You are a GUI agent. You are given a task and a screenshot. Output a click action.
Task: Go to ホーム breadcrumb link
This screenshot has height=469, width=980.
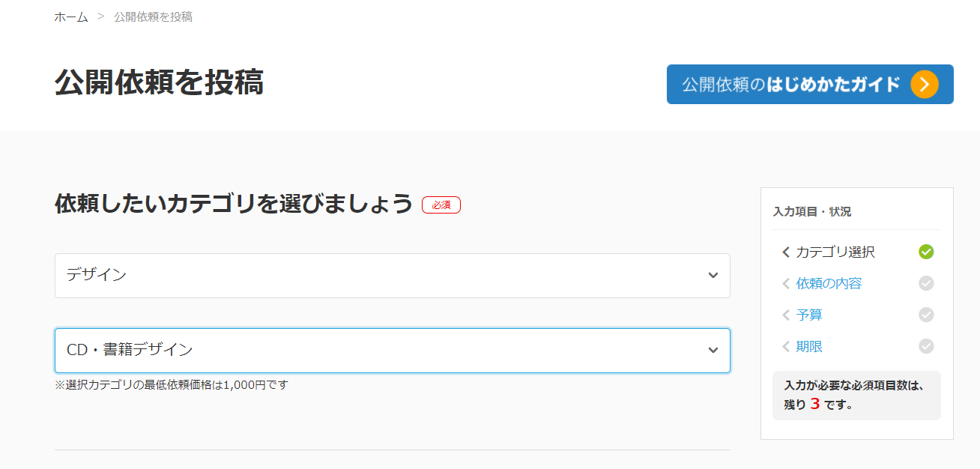[x=71, y=16]
